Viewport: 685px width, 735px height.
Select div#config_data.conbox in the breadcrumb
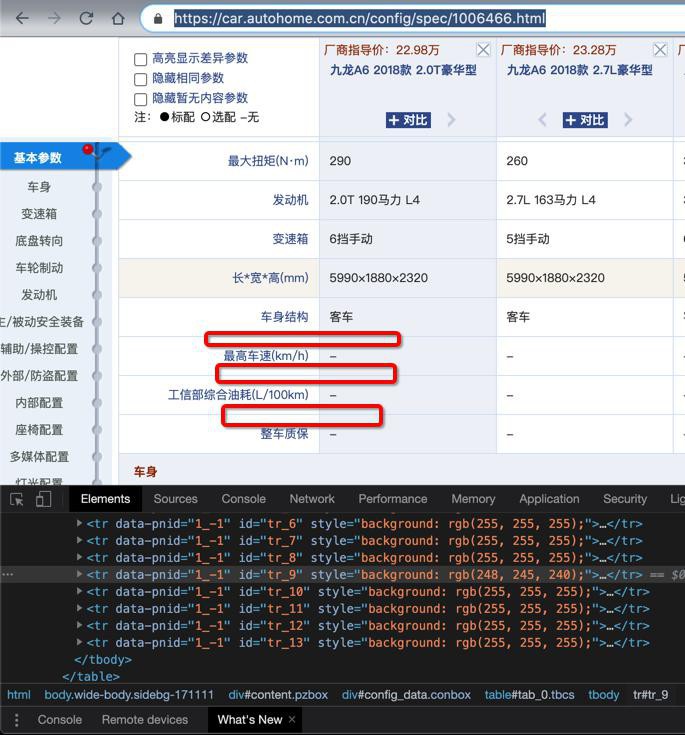click(x=406, y=695)
